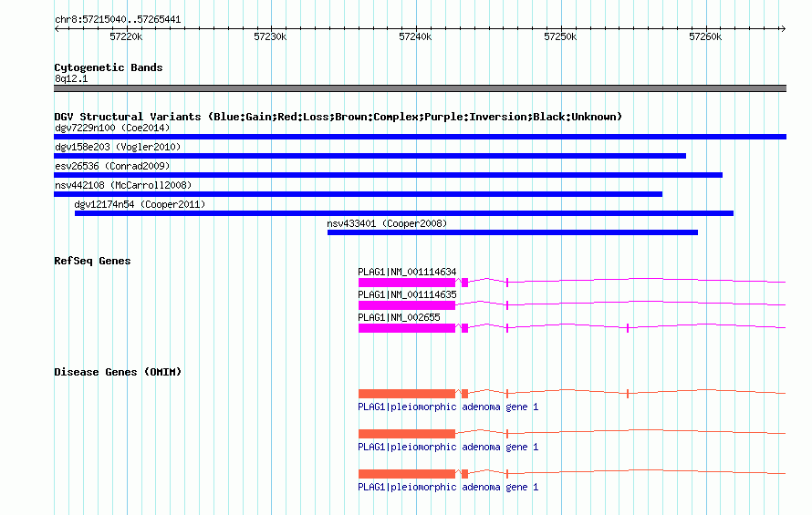Select the magenta exon block of NM_002655
812x515 pixels.
coord(407,328)
